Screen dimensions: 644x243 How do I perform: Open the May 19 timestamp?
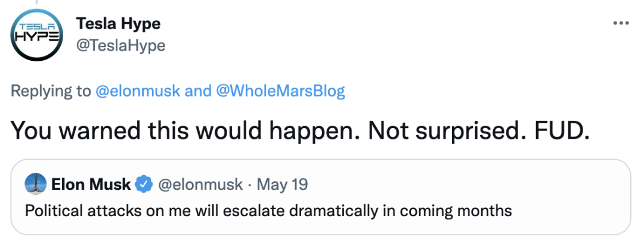click(282, 185)
